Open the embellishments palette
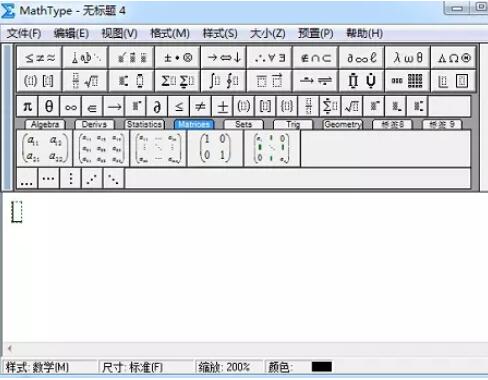This screenshot has height=380, width=488. pos(131,58)
